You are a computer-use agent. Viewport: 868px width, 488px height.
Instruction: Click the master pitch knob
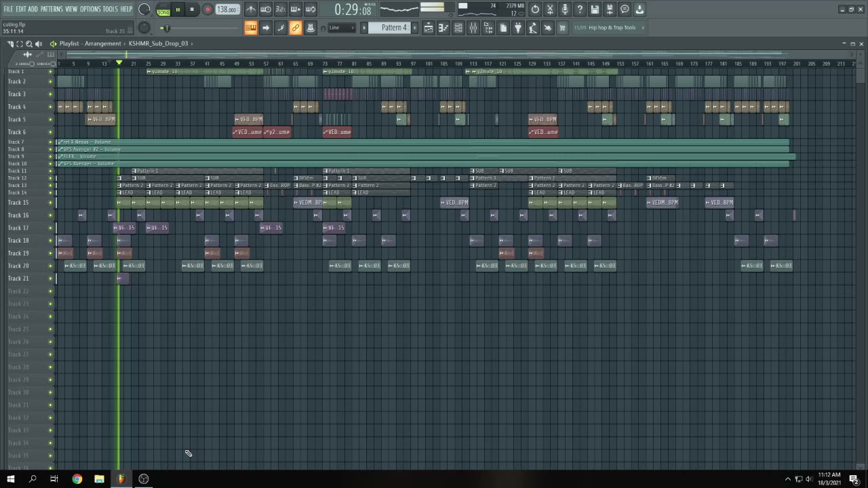click(x=144, y=27)
